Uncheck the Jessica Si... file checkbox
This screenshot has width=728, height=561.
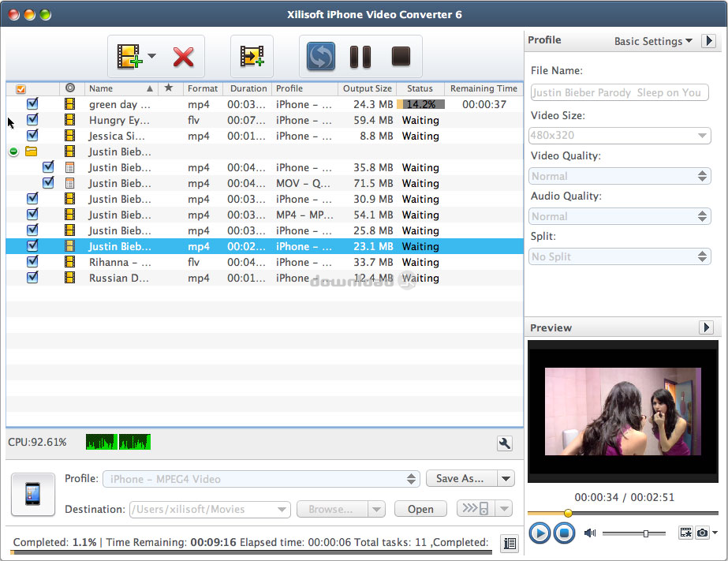[32, 135]
